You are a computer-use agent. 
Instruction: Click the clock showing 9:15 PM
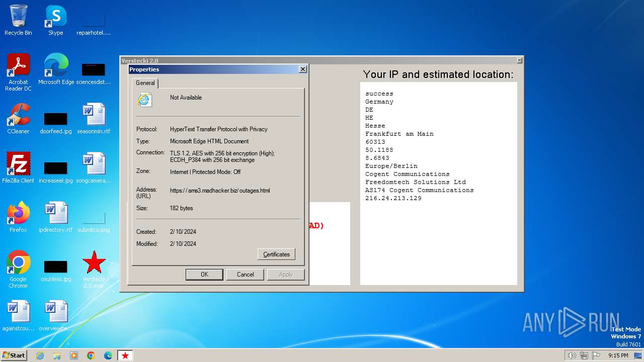coord(618,355)
